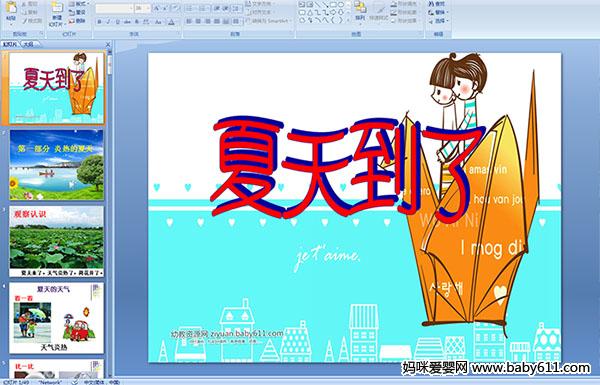Switch to the Slides tab in the left pane
600x385 pixels.
[10, 44]
